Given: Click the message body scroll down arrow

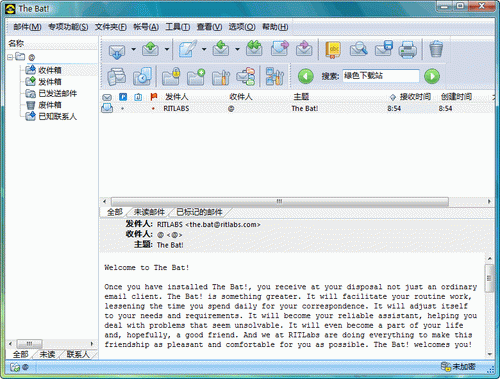Looking at the screenshot, I should pos(489,354).
